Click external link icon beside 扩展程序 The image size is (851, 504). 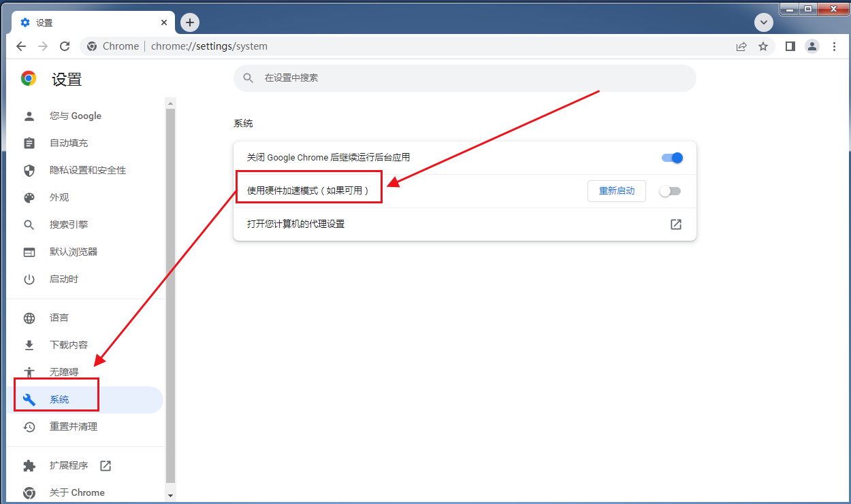pyautogui.click(x=106, y=466)
